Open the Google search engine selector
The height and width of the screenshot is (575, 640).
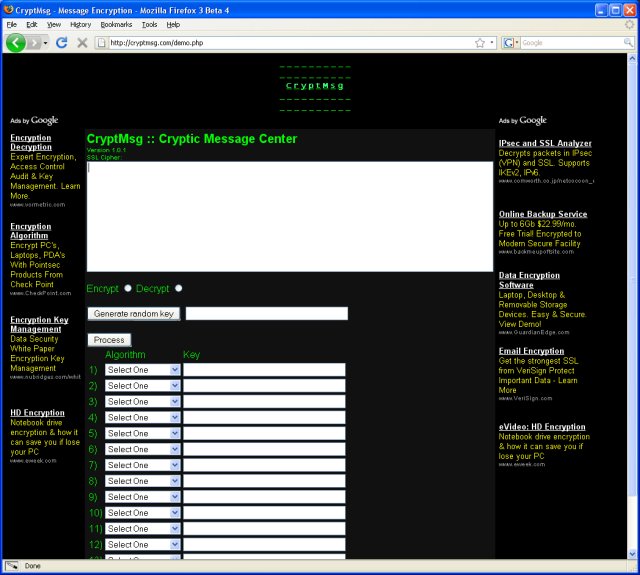510,42
